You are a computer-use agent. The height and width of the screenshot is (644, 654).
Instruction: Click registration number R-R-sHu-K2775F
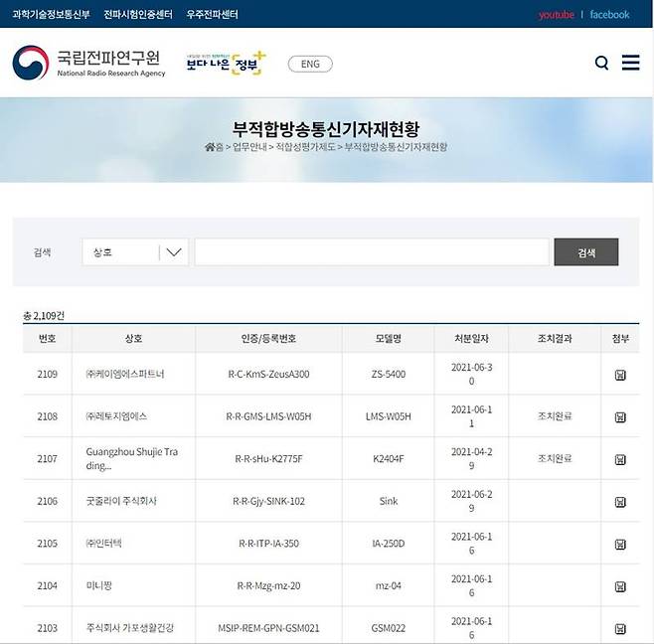(x=268, y=459)
